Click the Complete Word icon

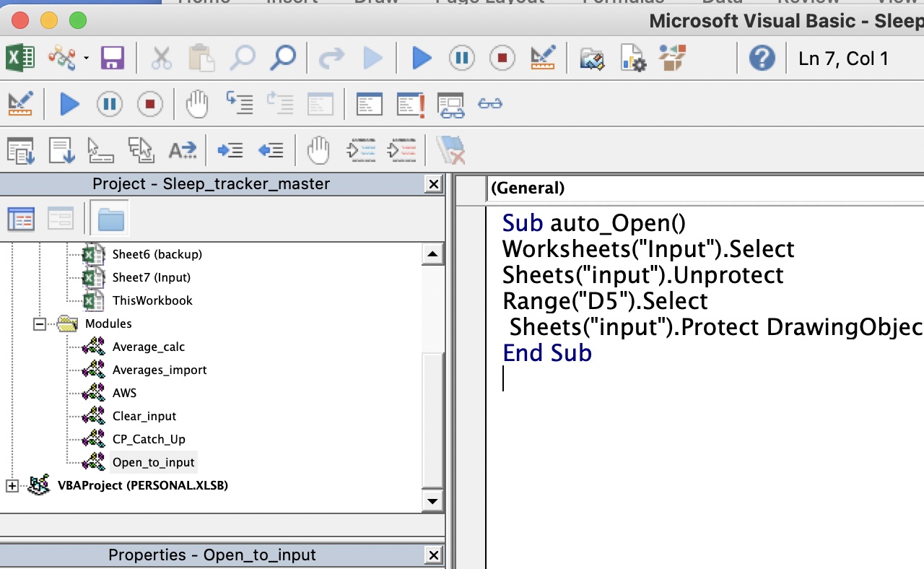click(182, 150)
